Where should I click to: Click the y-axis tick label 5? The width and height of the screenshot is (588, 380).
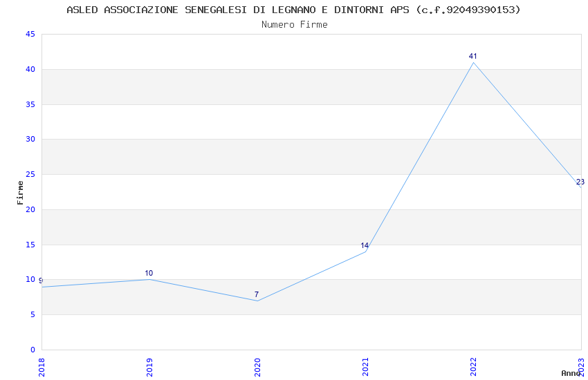tap(33, 315)
